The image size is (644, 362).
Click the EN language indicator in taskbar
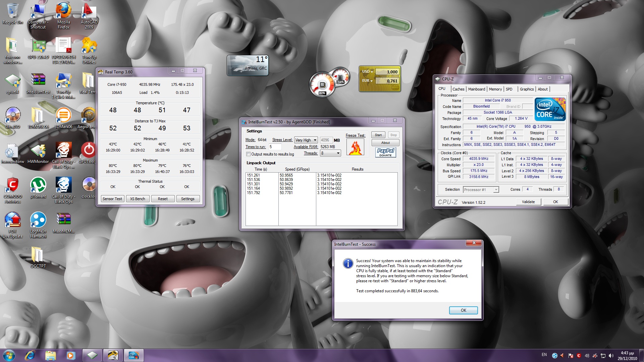(x=544, y=355)
